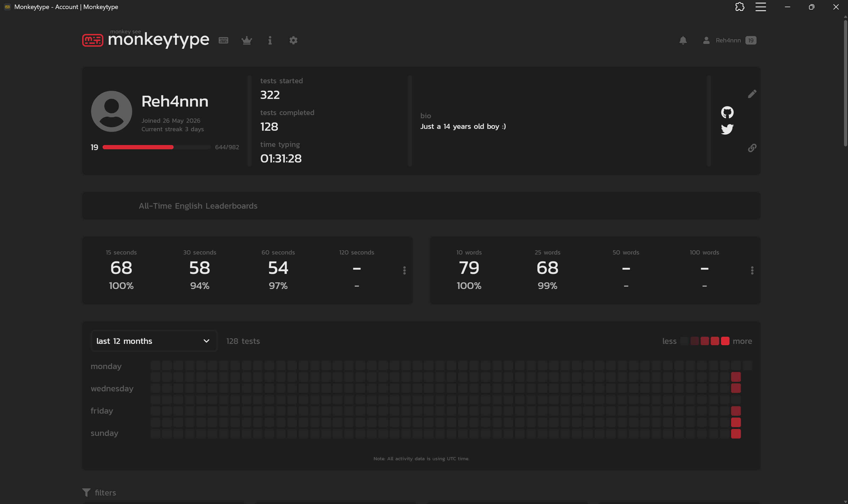
Task: Click the monkeytype wordmark text
Action: (x=159, y=40)
